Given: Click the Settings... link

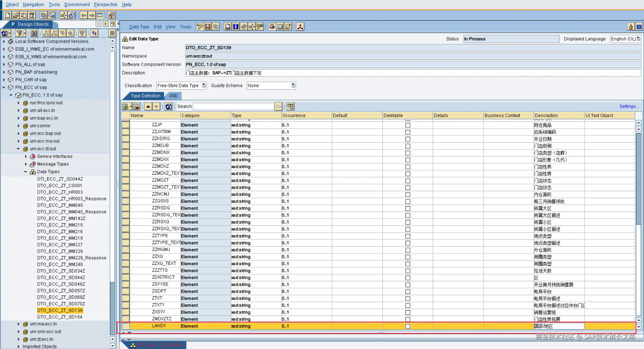Looking at the screenshot, I should pyautogui.click(x=629, y=106).
